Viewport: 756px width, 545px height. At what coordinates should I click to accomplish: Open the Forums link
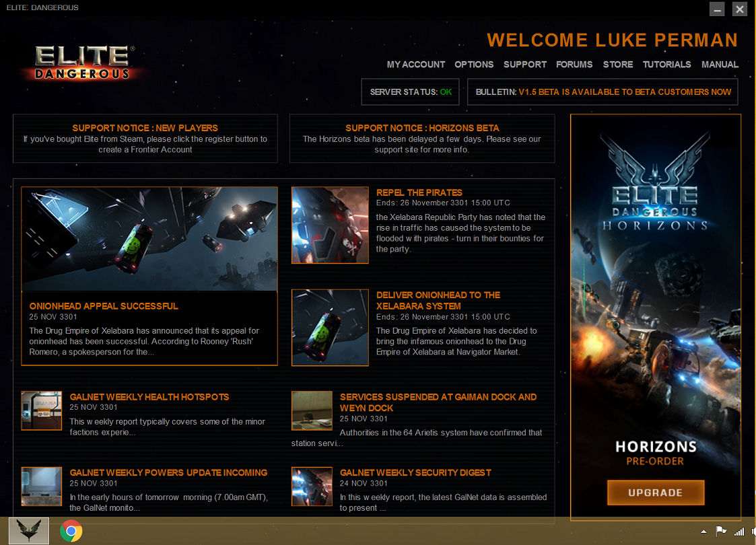pyautogui.click(x=574, y=65)
